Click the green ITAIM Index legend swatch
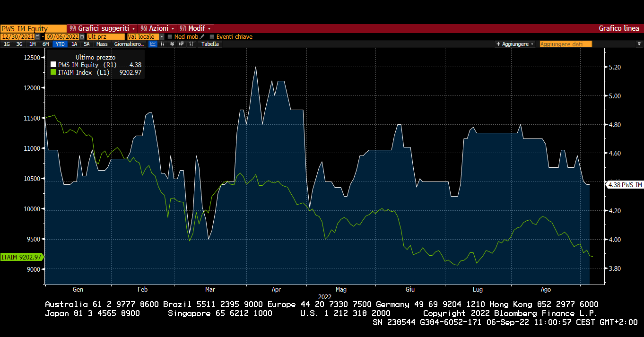The image size is (644, 337). pos(53,72)
